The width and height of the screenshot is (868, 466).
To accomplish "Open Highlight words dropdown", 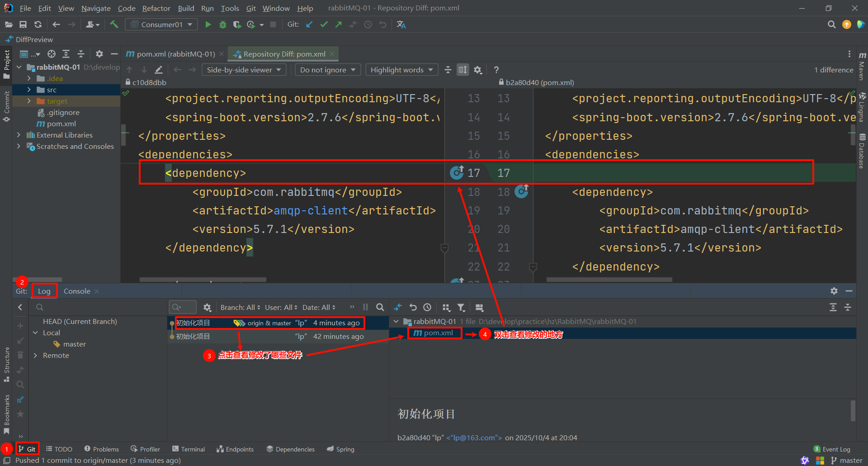I will point(401,70).
